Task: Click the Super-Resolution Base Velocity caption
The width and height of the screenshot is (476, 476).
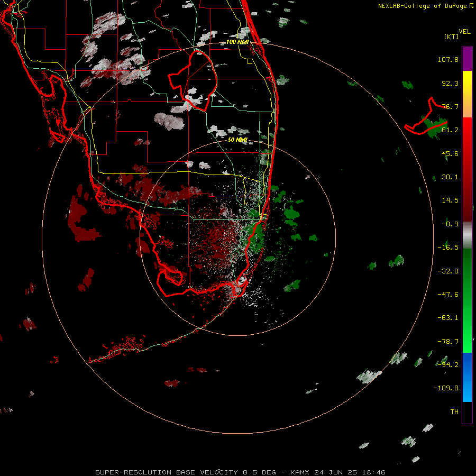Action: (240, 472)
